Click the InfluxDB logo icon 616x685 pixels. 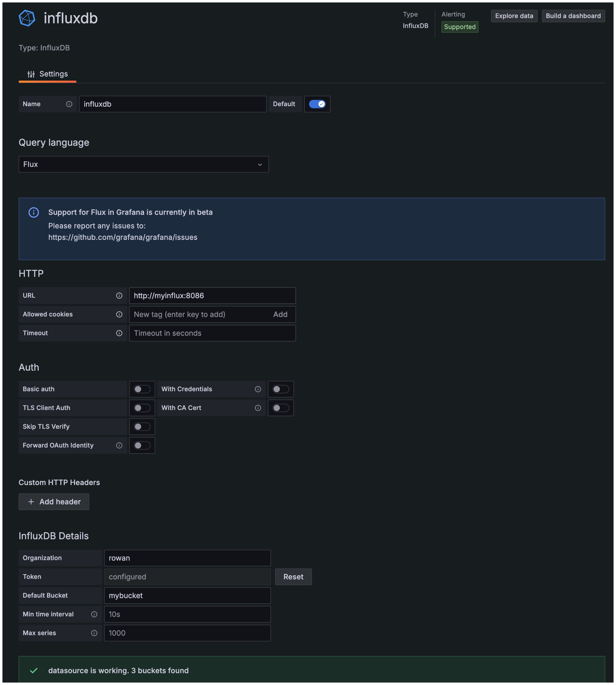tap(27, 18)
